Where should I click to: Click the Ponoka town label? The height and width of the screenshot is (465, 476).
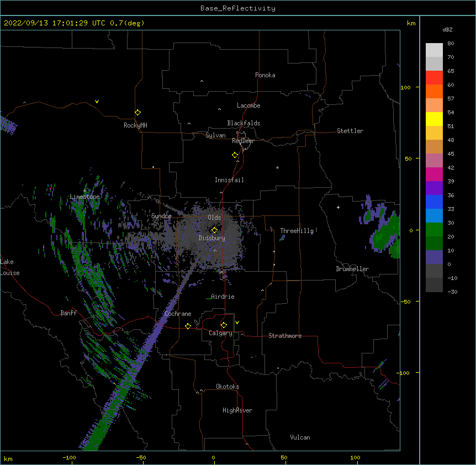(265, 75)
